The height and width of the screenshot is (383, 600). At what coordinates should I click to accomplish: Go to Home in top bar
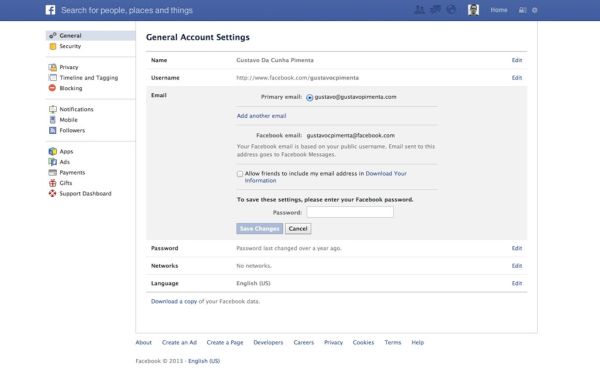(499, 10)
